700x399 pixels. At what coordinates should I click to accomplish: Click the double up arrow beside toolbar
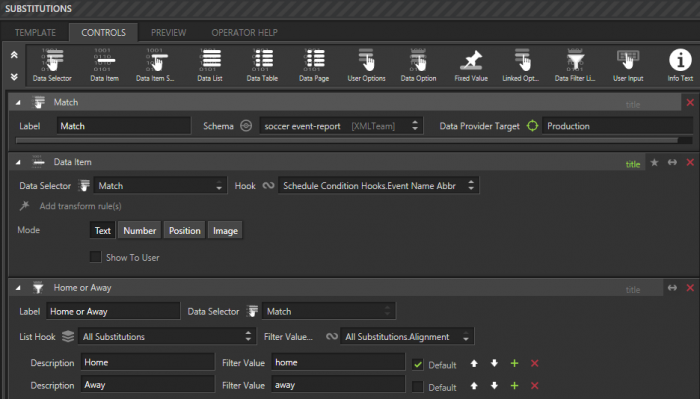click(14, 55)
